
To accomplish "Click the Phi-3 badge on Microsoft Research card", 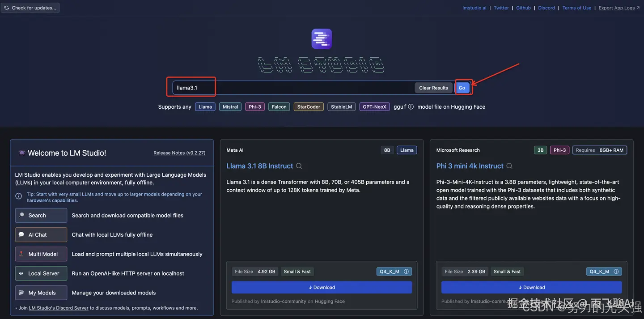I will coord(560,150).
